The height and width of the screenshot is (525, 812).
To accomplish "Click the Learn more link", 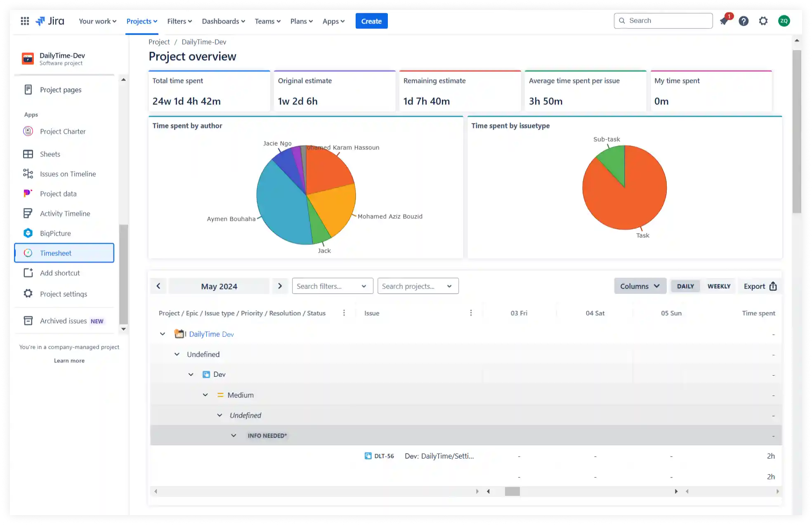I will pos(69,360).
